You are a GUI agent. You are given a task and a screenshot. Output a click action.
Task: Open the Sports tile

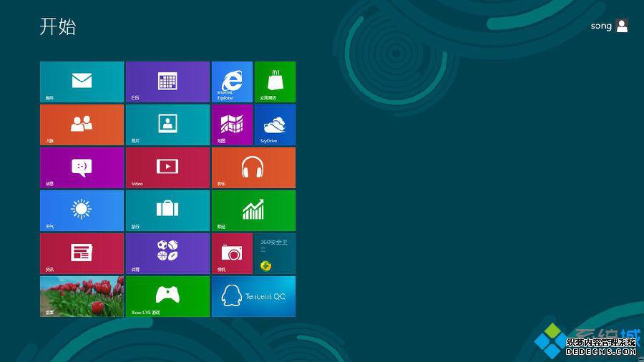pos(167,253)
